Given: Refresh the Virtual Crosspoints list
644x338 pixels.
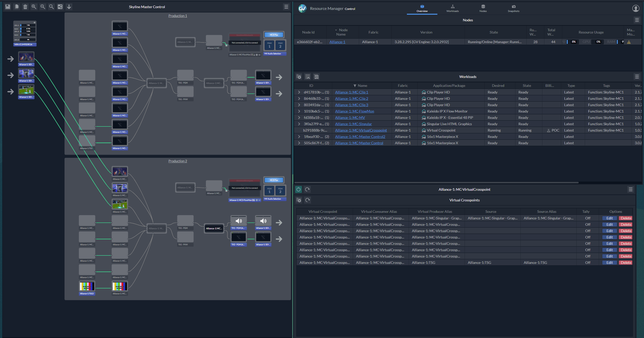Looking at the screenshot, I should click(308, 200).
